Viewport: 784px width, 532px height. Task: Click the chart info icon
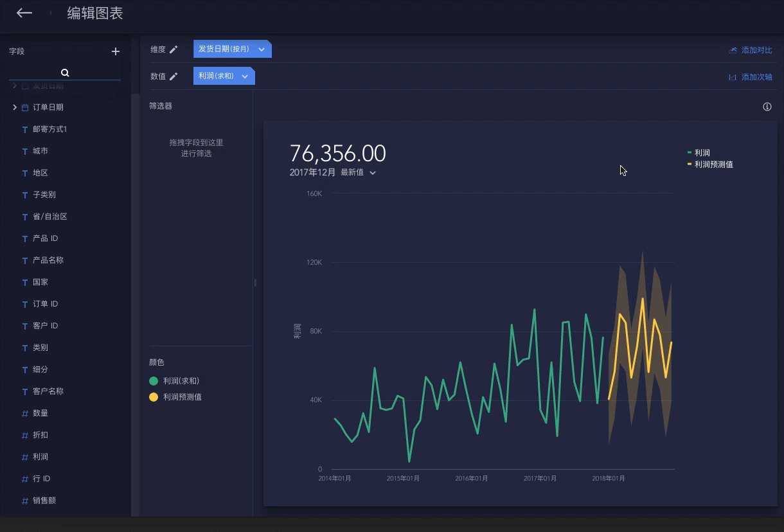pyautogui.click(x=767, y=107)
